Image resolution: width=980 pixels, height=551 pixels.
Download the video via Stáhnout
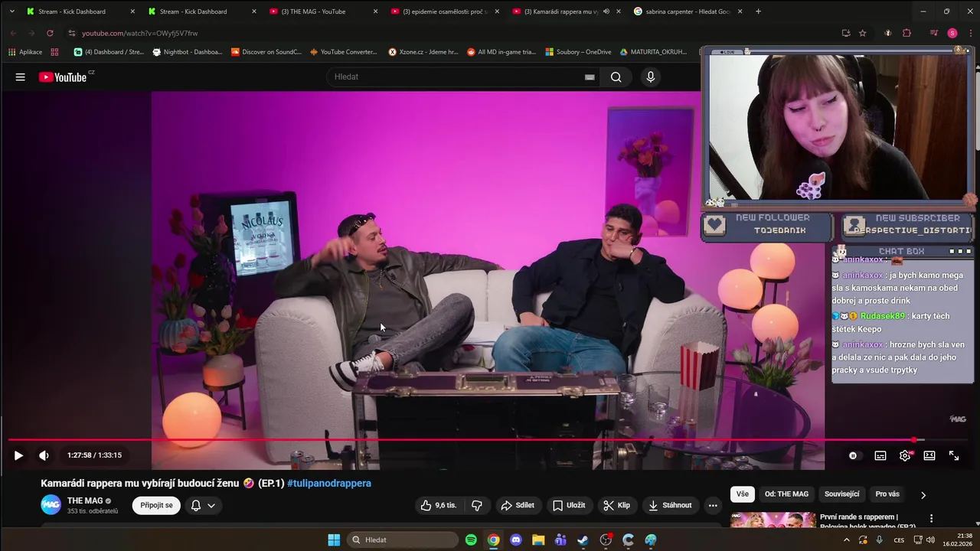670,505
